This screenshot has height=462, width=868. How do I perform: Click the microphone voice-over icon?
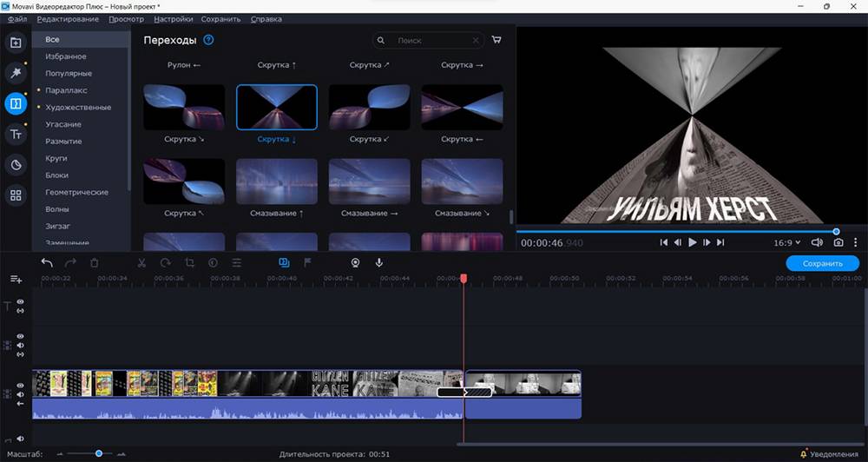click(379, 263)
